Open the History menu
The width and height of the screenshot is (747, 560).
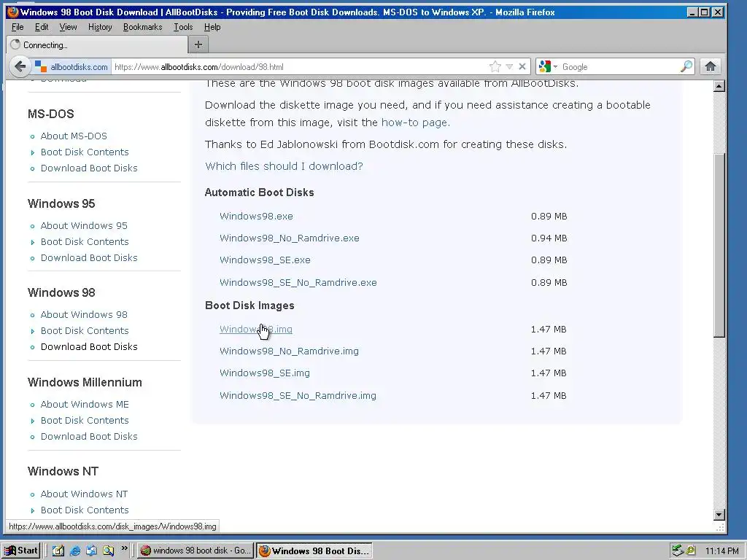coord(100,27)
